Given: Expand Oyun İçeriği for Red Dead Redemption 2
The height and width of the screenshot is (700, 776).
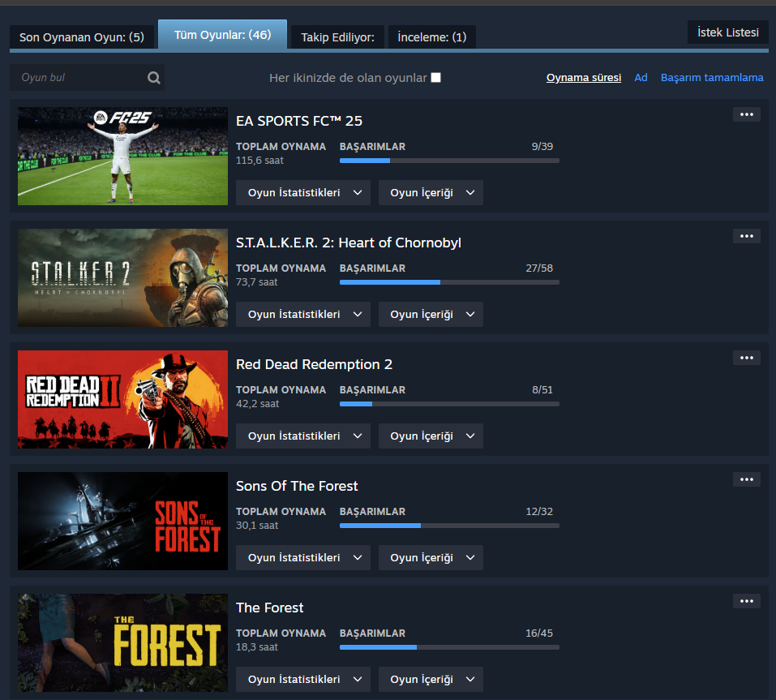Looking at the screenshot, I should click(431, 436).
